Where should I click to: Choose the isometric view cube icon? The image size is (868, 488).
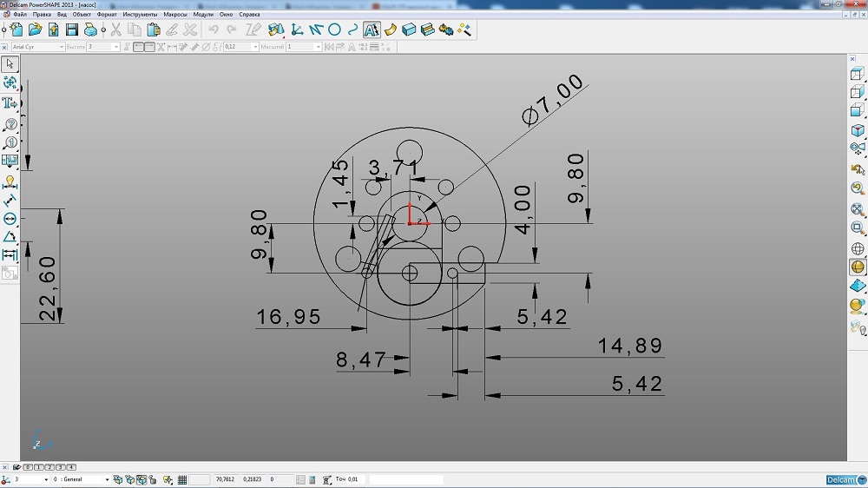[x=858, y=130]
